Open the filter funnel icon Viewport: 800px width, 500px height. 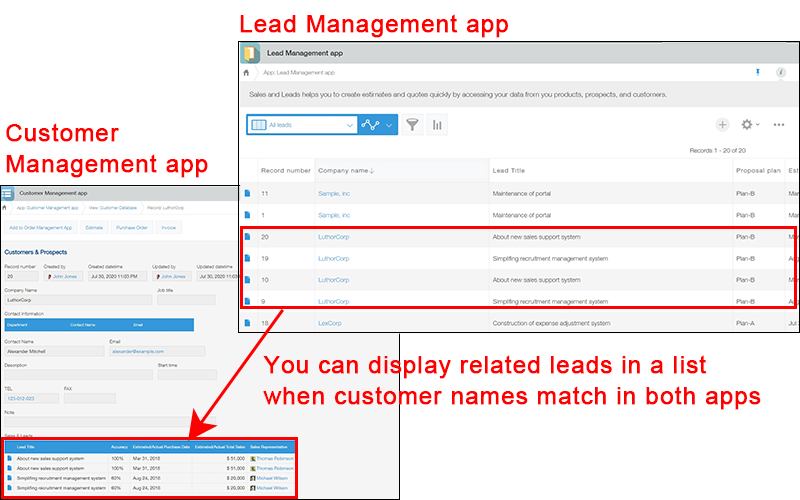tap(412, 125)
